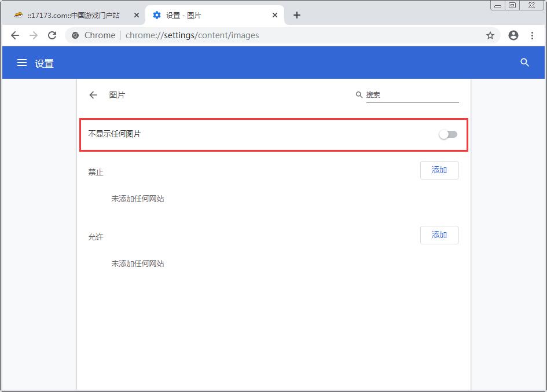547x392 pixels.
Task: Close the 17173.com tab
Action: 137,16
